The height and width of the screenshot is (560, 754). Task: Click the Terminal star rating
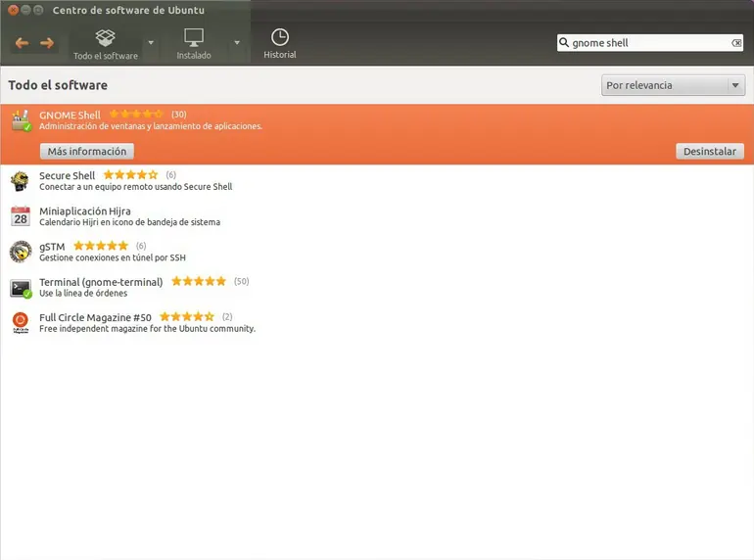tap(199, 281)
